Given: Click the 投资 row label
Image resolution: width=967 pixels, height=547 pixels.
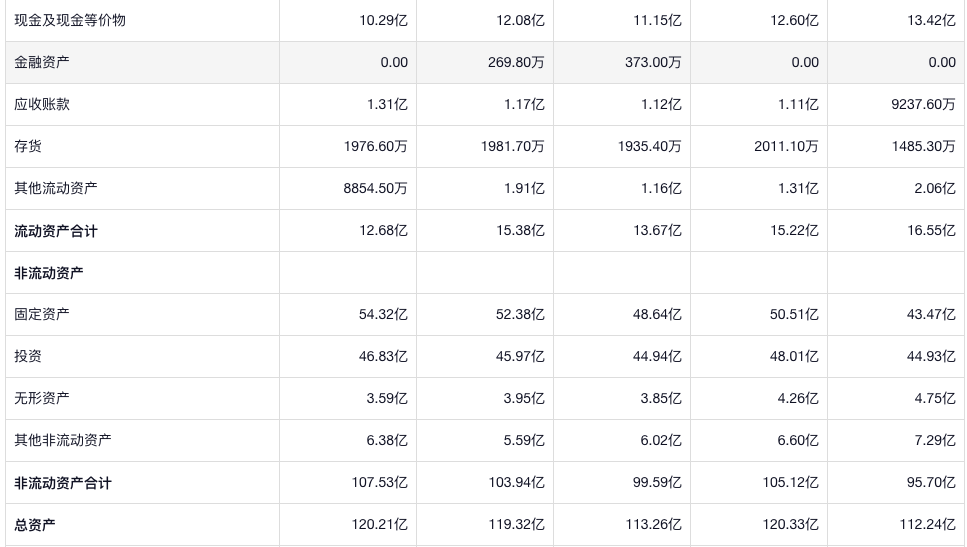Looking at the screenshot, I should click(28, 356).
